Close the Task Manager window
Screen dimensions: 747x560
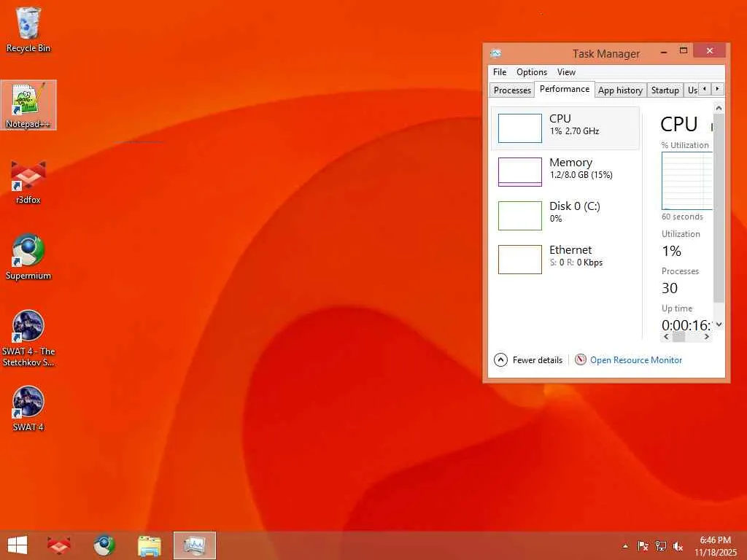click(x=709, y=51)
